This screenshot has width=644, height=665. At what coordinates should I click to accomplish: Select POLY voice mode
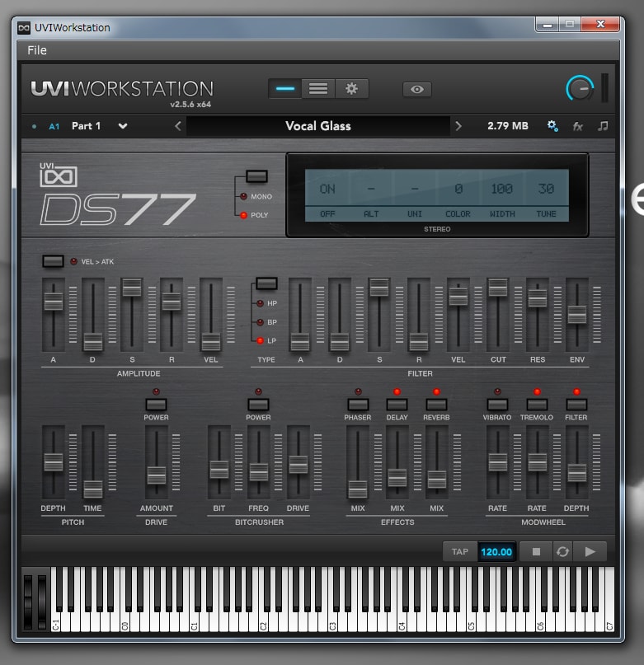click(x=254, y=215)
